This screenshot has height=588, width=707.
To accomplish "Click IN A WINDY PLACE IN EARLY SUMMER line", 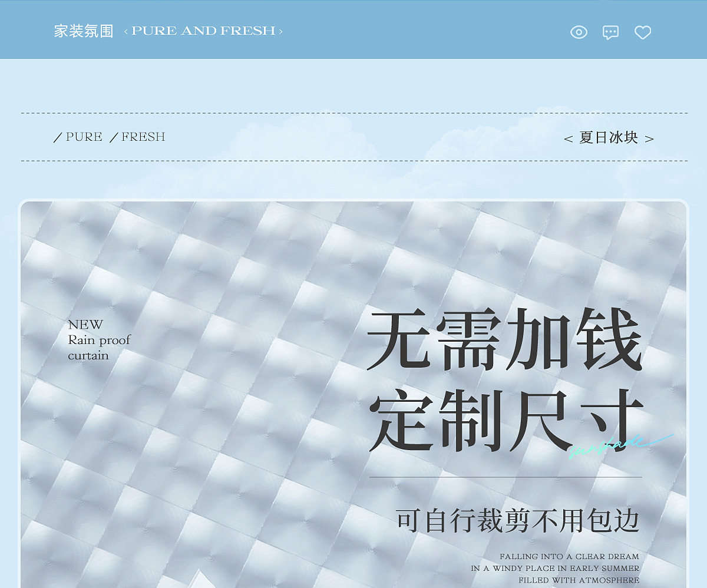I will pos(555,568).
